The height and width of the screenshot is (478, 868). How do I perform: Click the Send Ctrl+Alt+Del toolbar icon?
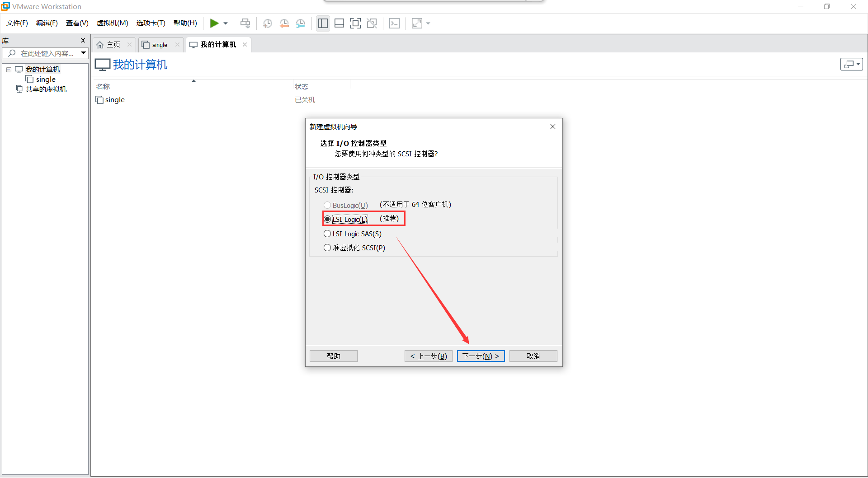[245, 23]
